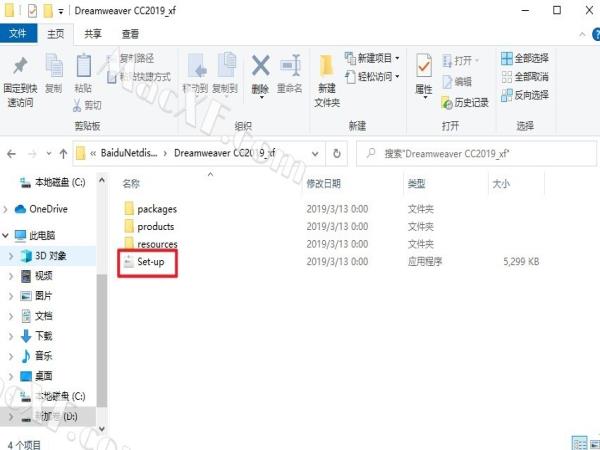Click History (历史记录) button
This screenshot has height=450, width=600.
tap(465, 103)
